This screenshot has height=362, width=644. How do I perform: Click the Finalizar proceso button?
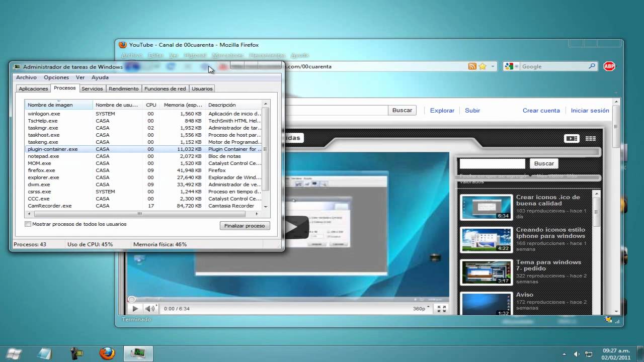[x=245, y=226]
